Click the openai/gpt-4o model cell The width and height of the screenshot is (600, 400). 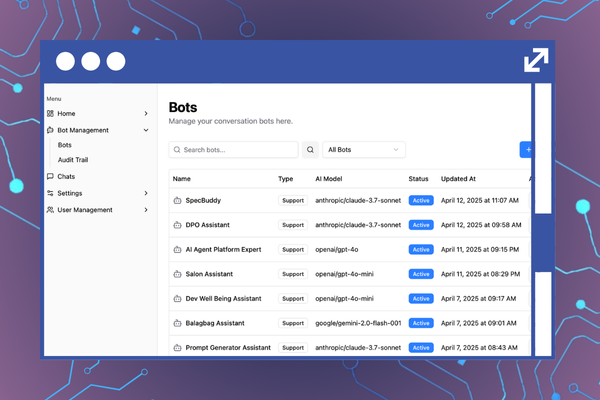pos(337,250)
